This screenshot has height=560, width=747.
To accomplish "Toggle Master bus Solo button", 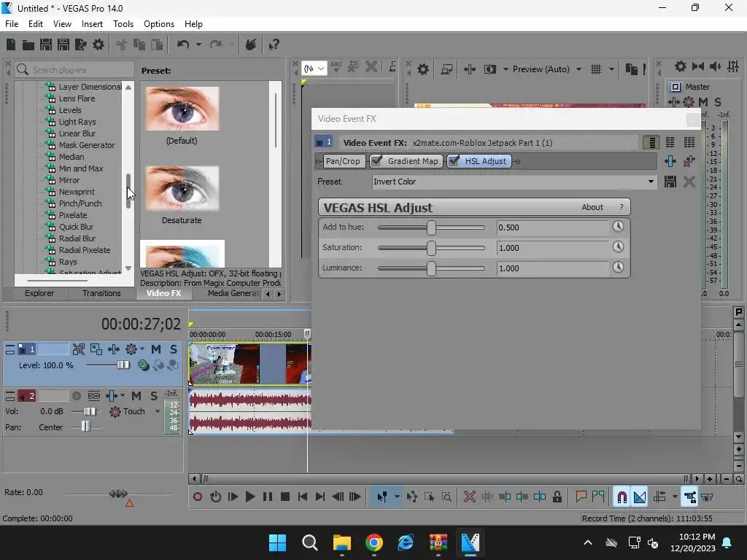I will [718, 101].
